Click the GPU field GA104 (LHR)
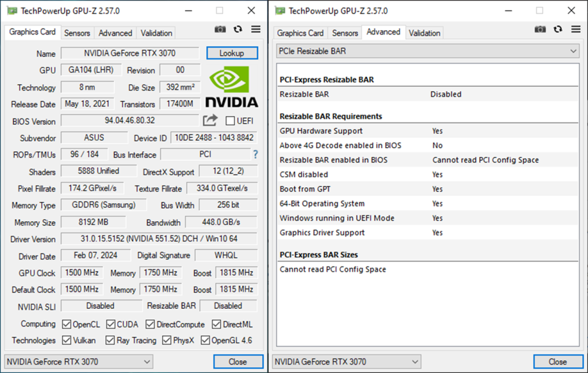 click(x=91, y=70)
